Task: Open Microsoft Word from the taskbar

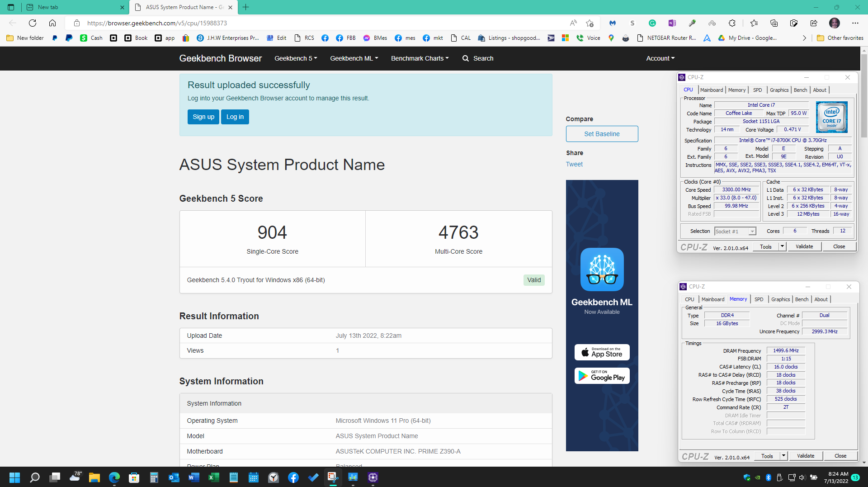Action: (x=194, y=478)
